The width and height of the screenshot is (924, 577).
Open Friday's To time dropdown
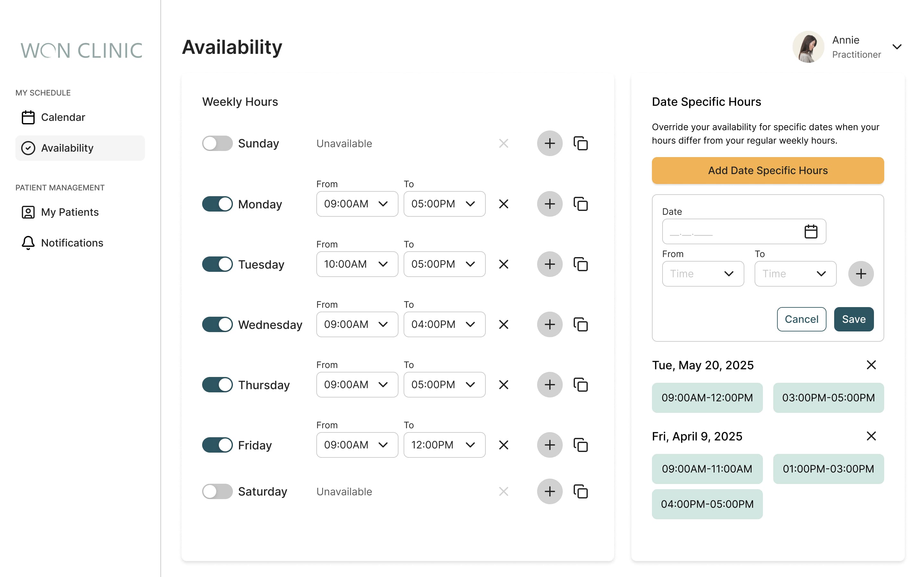[444, 445]
